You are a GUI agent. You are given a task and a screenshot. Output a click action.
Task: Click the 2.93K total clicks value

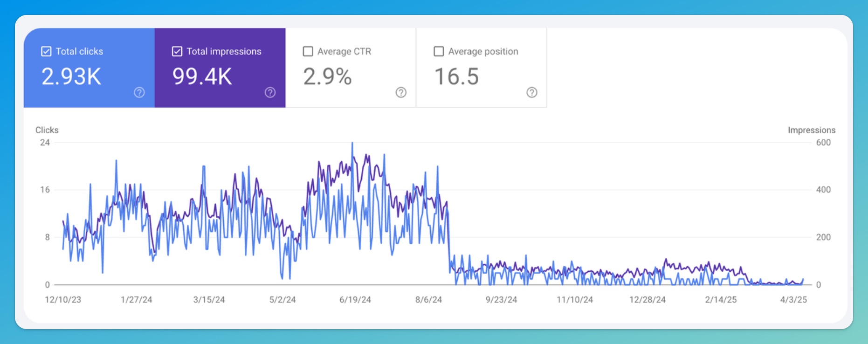coord(71,76)
